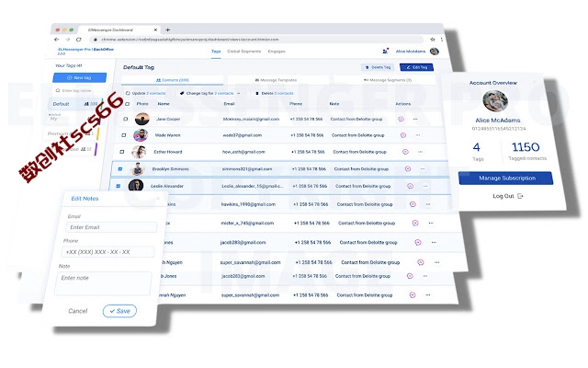This screenshot has width=588, height=368.
Task: Click the chat icon for Brooklyn Simmons
Action: click(408, 169)
